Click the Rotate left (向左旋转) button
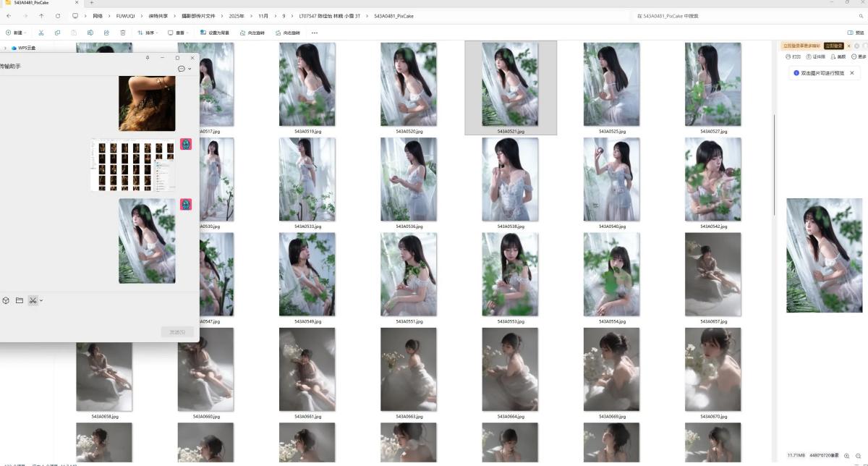The width and height of the screenshot is (868, 466). 252,33
